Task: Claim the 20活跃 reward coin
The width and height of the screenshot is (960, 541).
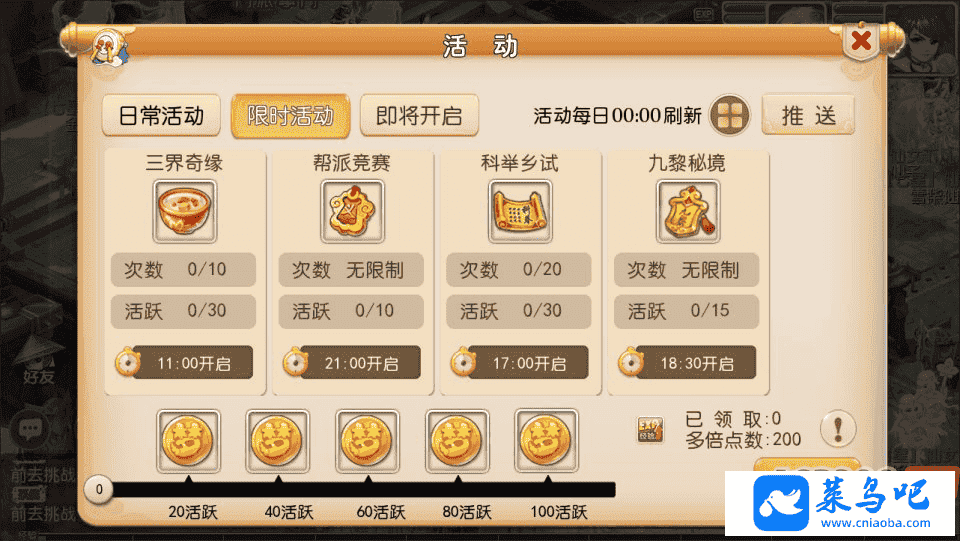Action: coord(188,441)
